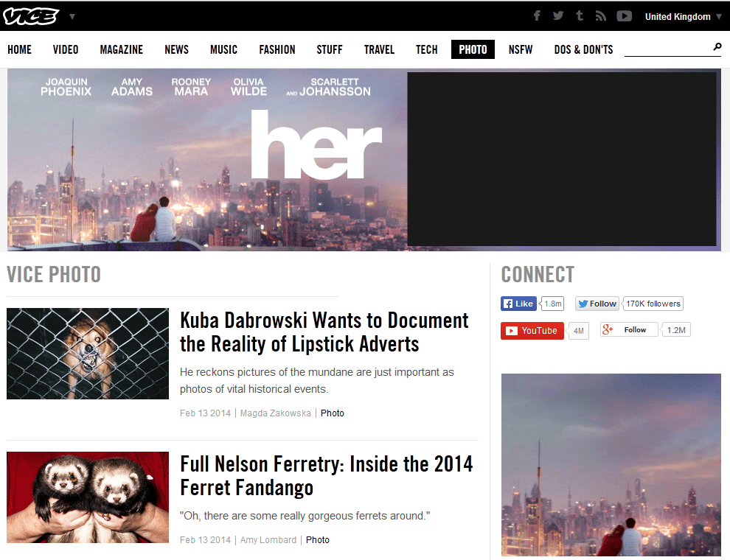Open the TECH section

tap(426, 50)
